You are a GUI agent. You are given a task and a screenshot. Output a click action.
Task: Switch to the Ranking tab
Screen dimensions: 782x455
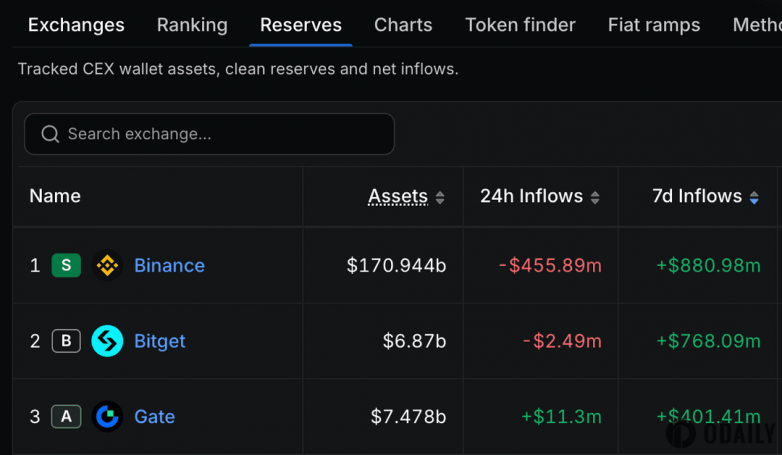point(192,25)
